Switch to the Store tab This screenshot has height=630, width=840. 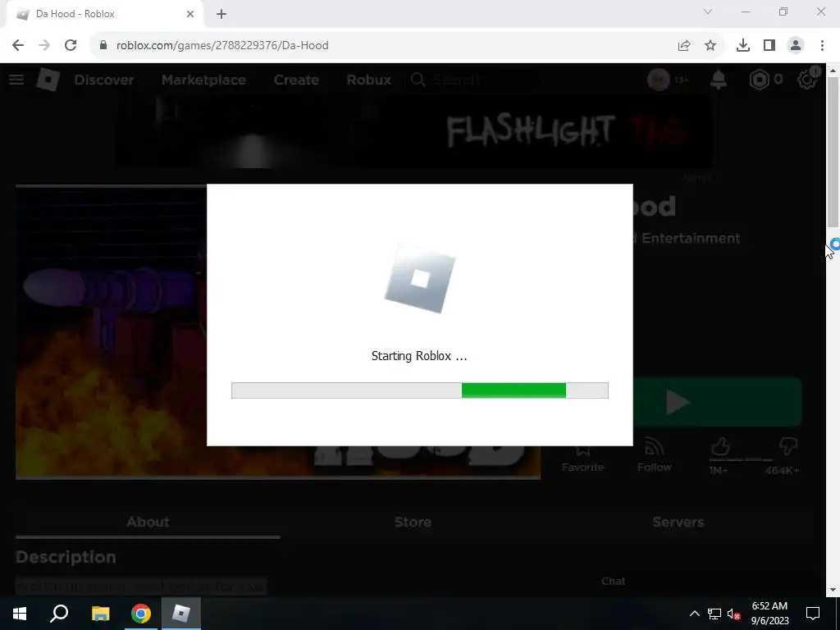point(413,522)
